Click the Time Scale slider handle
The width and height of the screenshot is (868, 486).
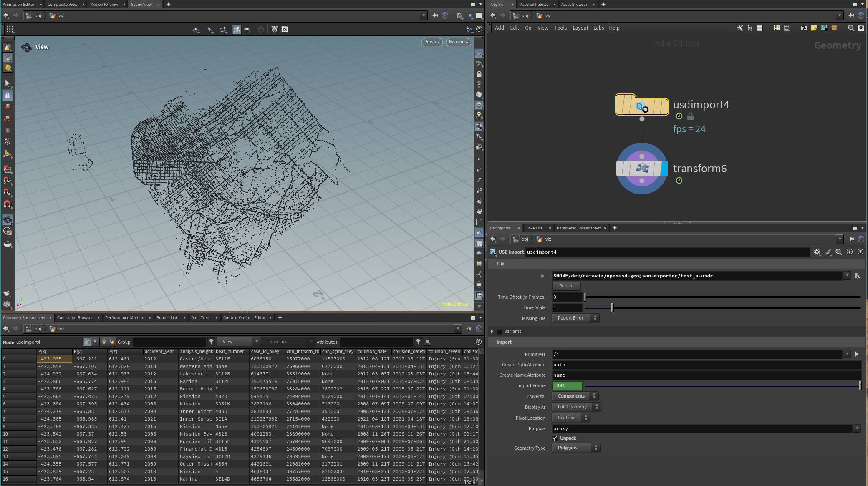pos(612,308)
